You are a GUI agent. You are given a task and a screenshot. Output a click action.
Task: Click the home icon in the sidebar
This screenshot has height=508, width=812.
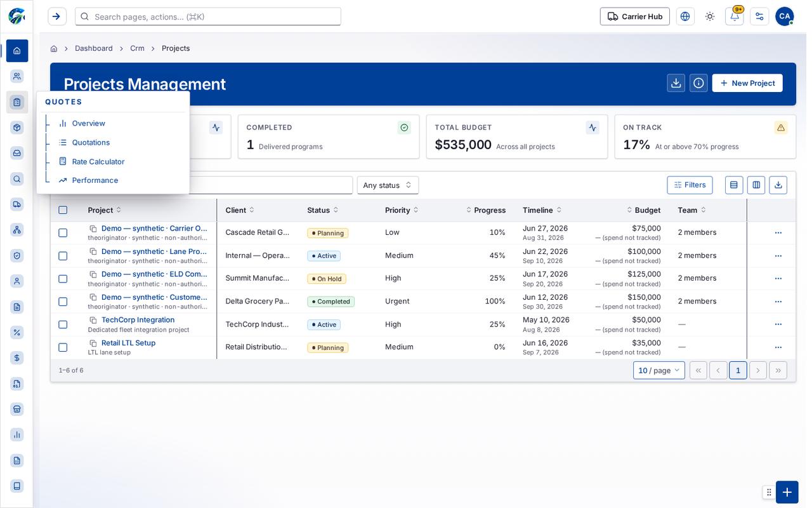[x=17, y=51]
